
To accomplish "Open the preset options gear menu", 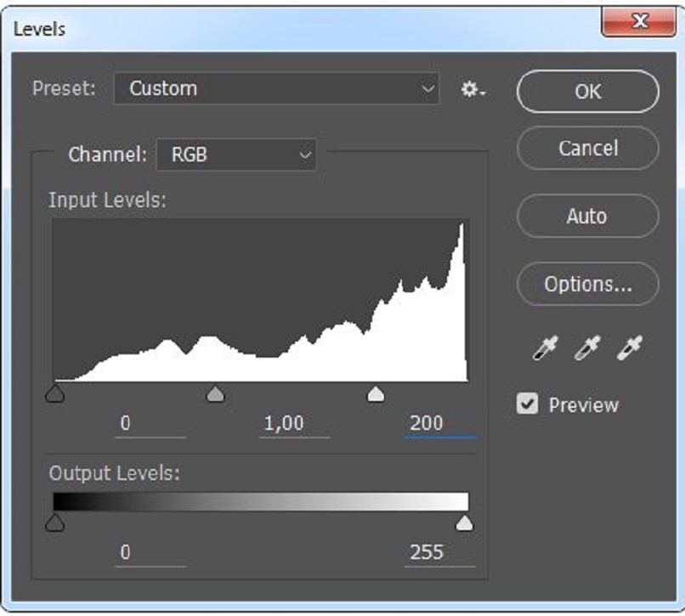I will click(473, 89).
